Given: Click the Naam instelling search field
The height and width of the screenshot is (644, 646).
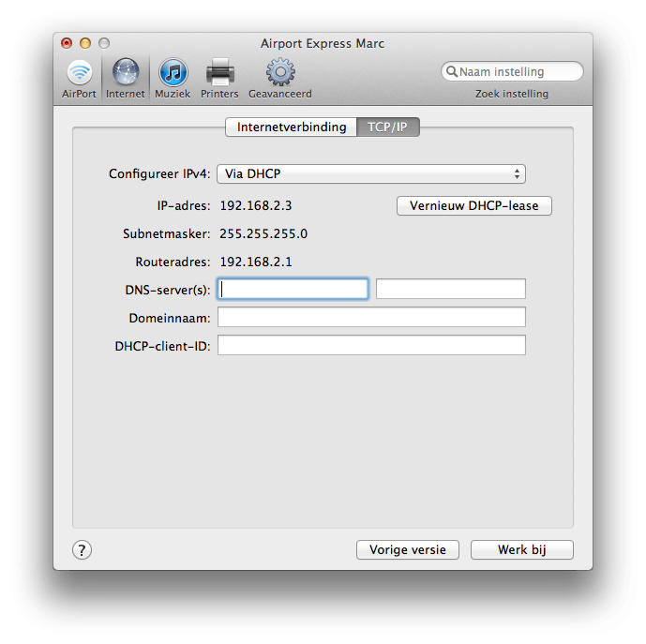Looking at the screenshot, I should 512,71.
